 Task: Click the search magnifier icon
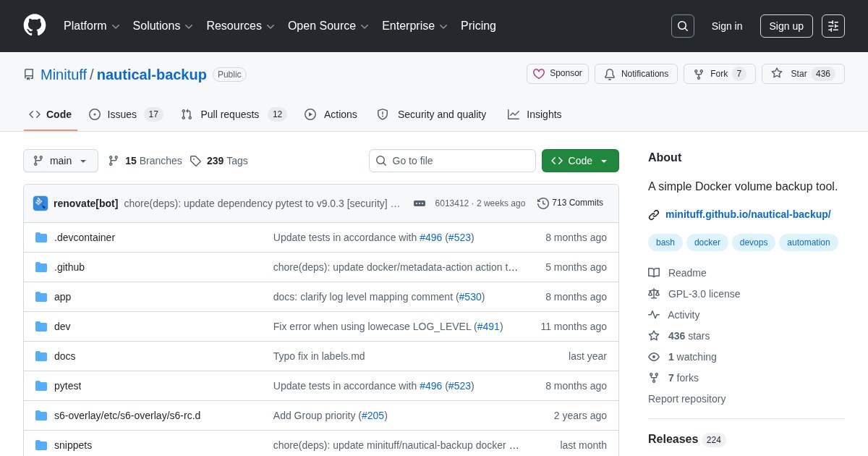coord(683,26)
